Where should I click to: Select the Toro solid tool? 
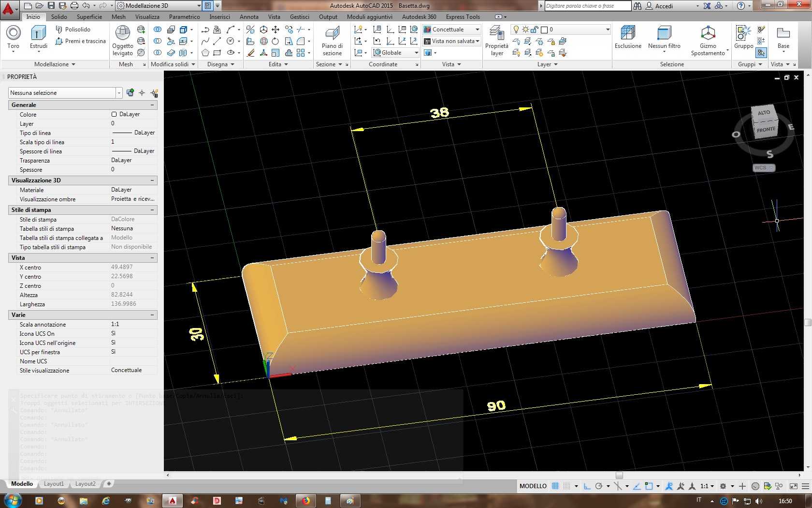coord(14,38)
